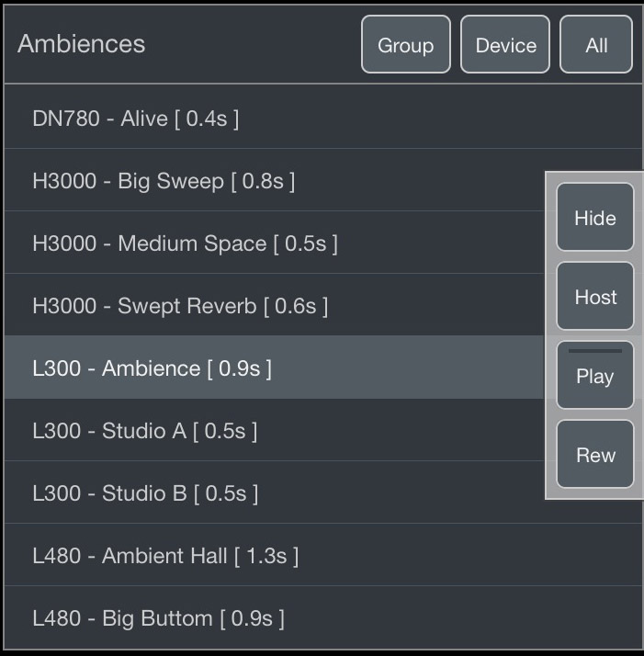Load L480 - Ambient Hall preset
This screenshot has width=644, height=656.
(x=165, y=556)
